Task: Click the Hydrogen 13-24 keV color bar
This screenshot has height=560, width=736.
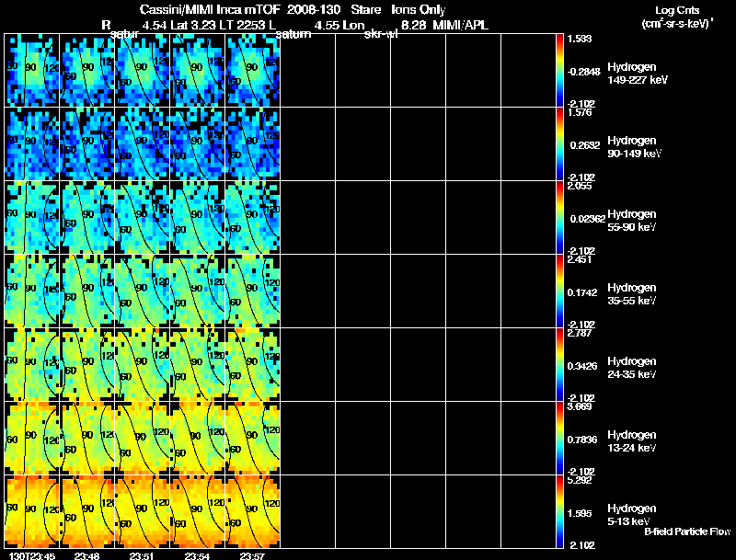Action: point(559,439)
